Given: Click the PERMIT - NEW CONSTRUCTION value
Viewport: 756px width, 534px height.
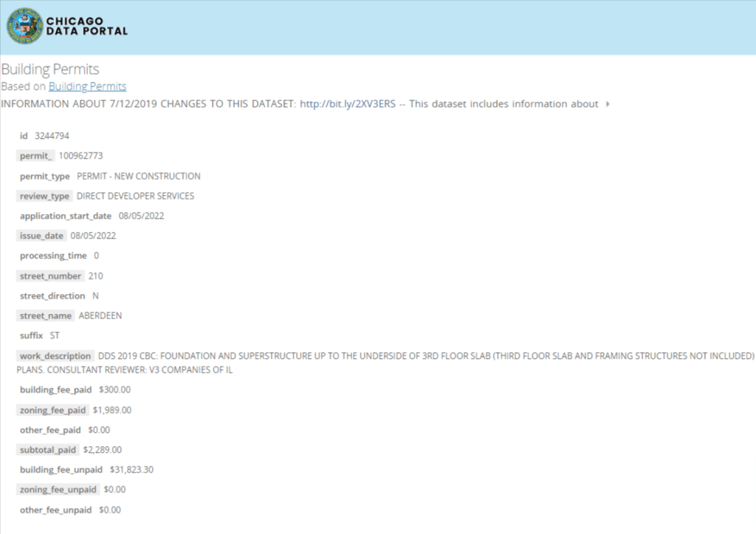Looking at the screenshot, I should (138, 177).
